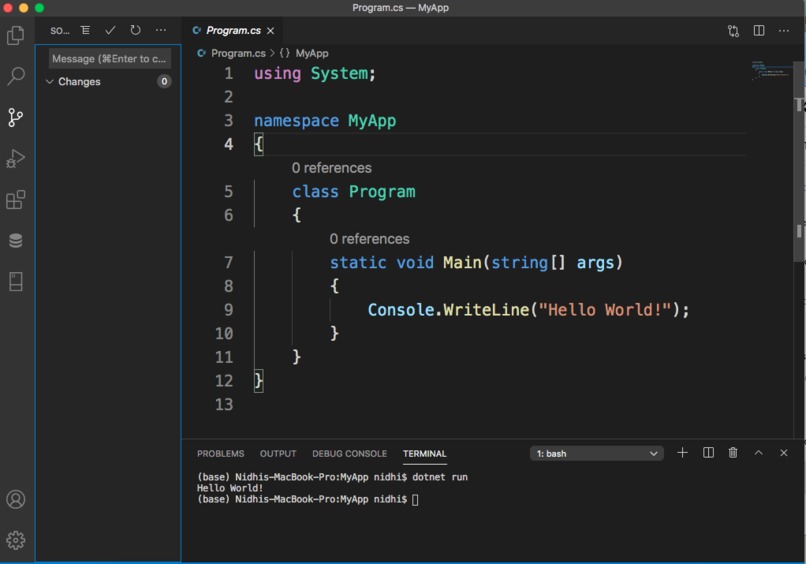Click line number 13 in the gutter
806x564 pixels.
[x=224, y=404]
